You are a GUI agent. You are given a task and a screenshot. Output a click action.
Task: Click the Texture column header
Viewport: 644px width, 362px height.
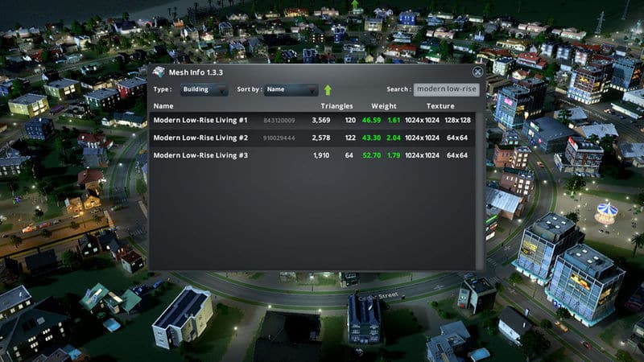point(440,106)
